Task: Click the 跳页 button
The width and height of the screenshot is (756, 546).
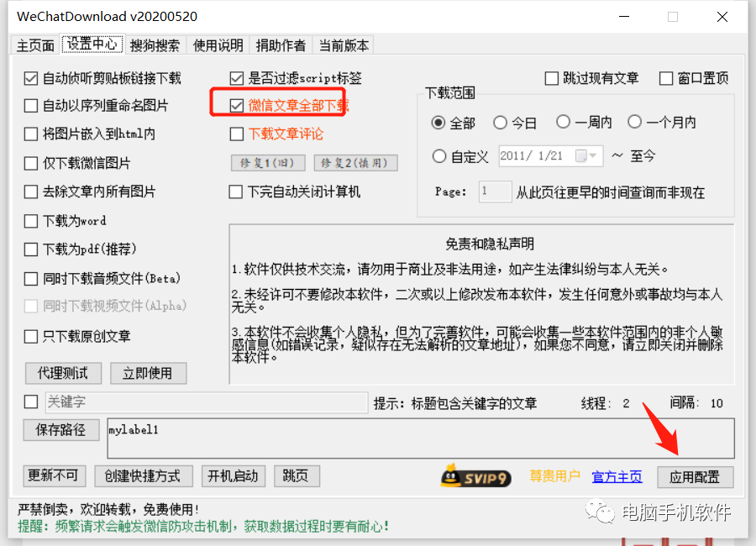Action: coord(297,476)
